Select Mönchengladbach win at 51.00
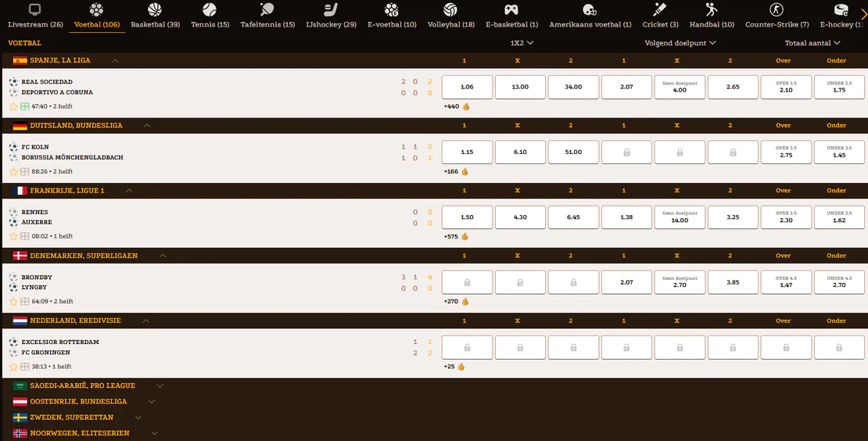Viewport: 868px width, 441px height. 573,152
